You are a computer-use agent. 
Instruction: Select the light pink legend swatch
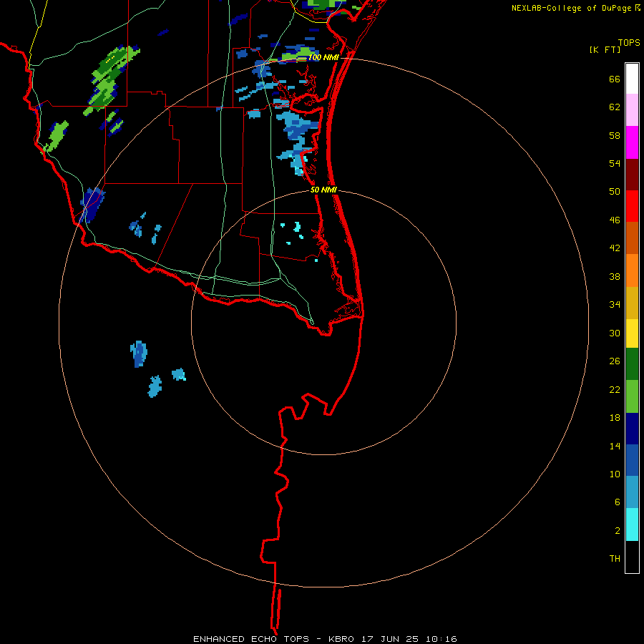click(x=632, y=109)
